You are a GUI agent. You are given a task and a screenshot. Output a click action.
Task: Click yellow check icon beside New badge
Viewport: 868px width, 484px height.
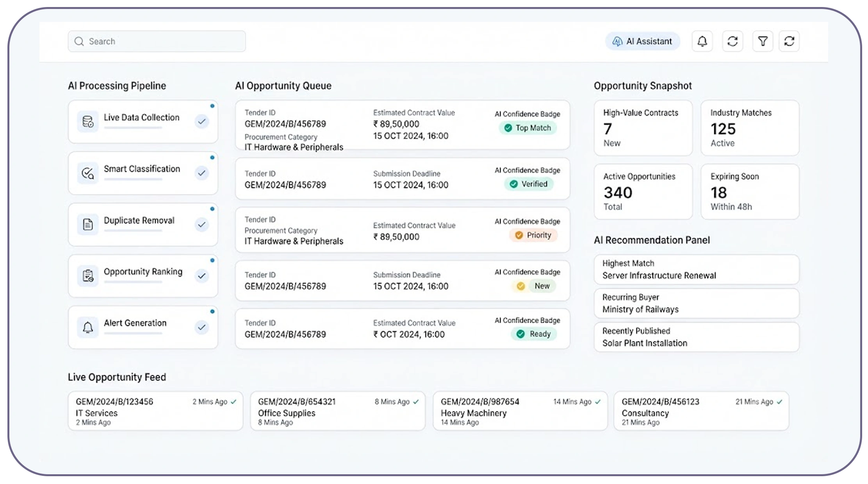pos(520,286)
